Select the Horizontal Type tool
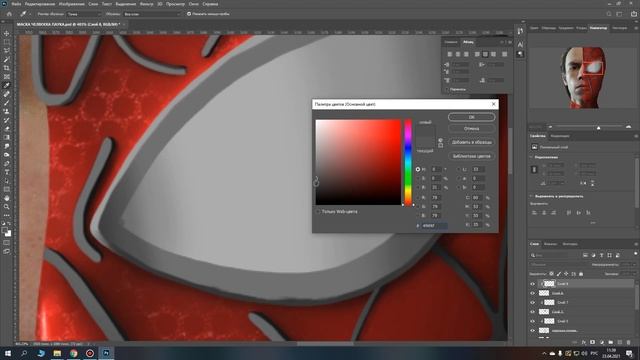 click(x=7, y=172)
